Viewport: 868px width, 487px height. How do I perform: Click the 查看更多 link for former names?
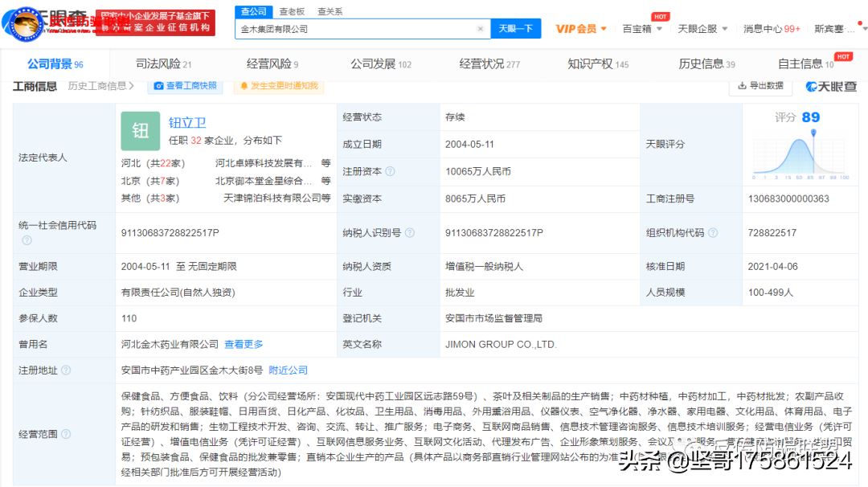244,344
